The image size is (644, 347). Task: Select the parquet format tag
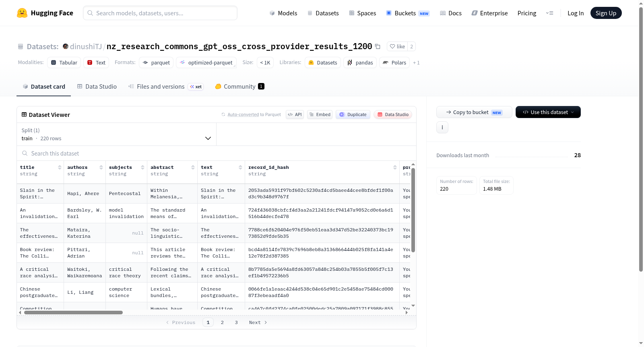[x=156, y=62]
